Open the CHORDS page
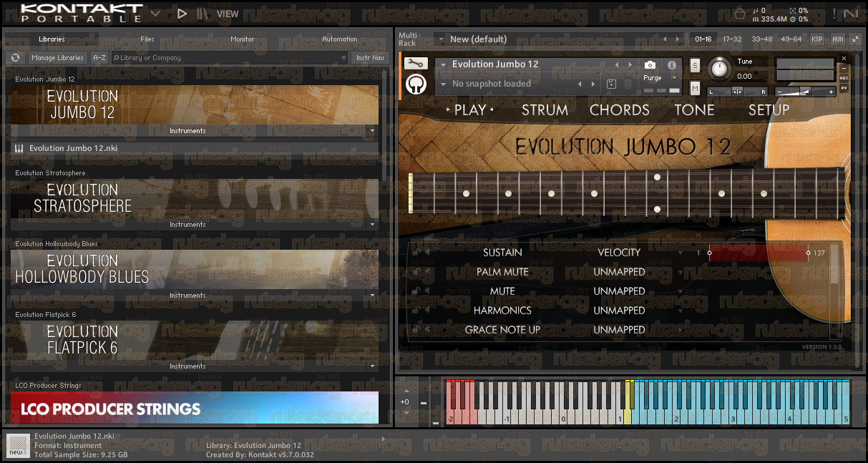Screen dimensions: 868x463 [x=619, y=109]
